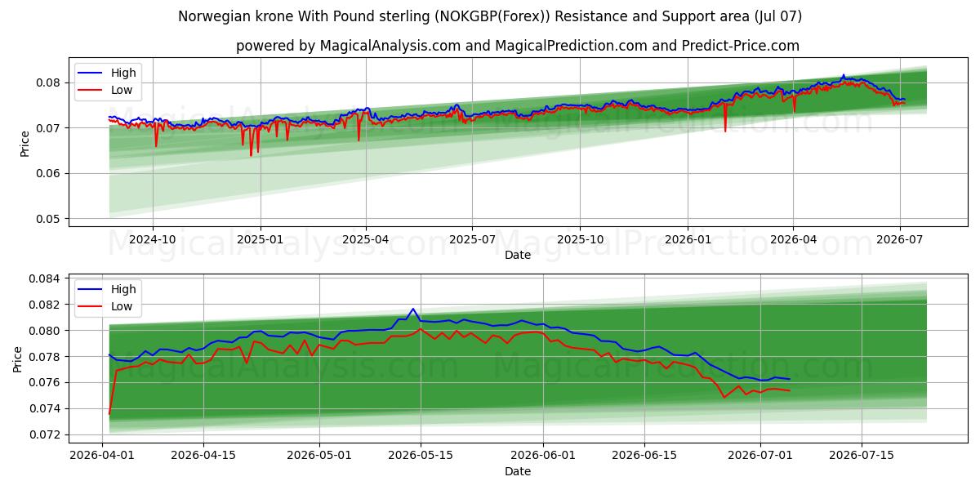This screenshot has height=490, width=980.
Task: Click the 'Date' axis label under the upper chart
Action: tap(518, 255)
